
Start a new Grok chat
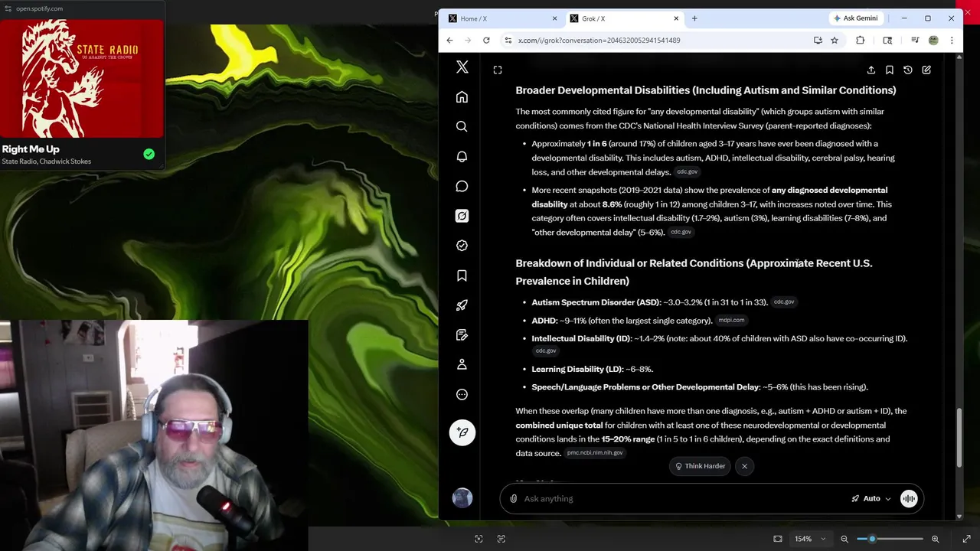click(x=926, y=70)
